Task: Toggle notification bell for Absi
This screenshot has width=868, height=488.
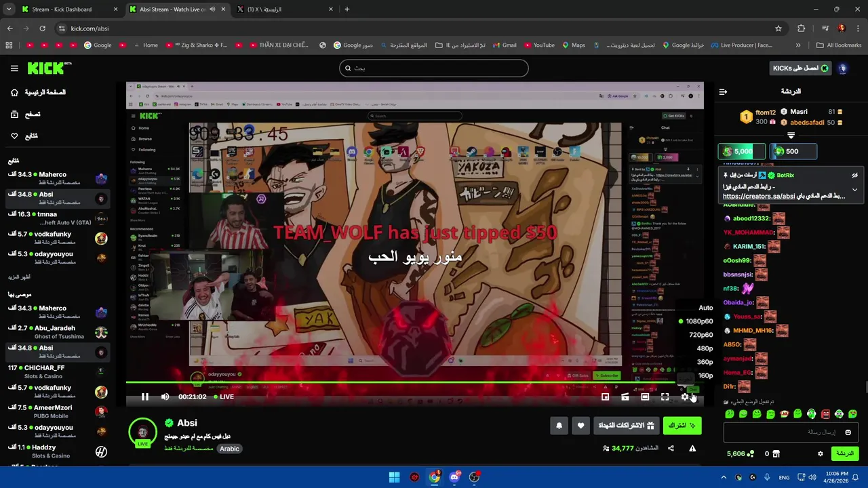Action: point(559,426)
